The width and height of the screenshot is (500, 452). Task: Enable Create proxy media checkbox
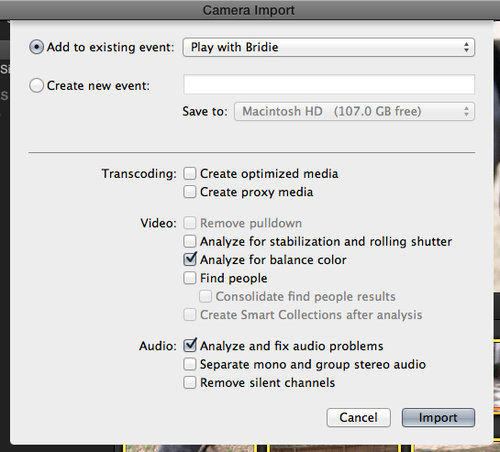pos(190,192)
